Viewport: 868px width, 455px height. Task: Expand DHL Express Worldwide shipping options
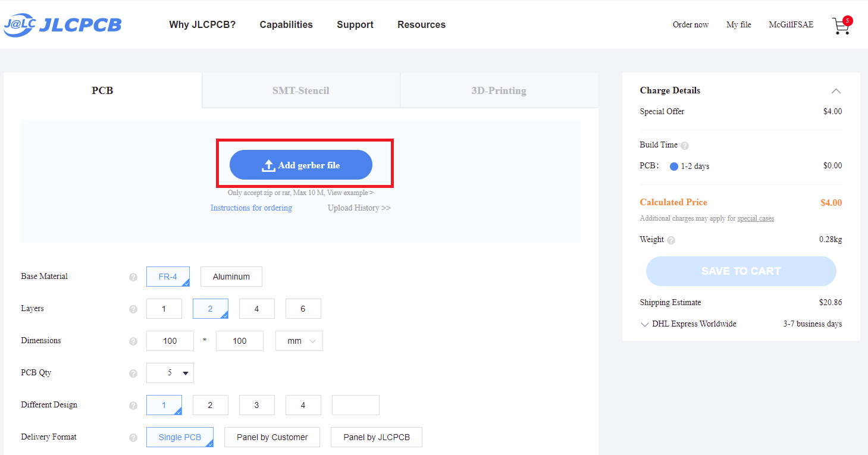click(645, 325)
